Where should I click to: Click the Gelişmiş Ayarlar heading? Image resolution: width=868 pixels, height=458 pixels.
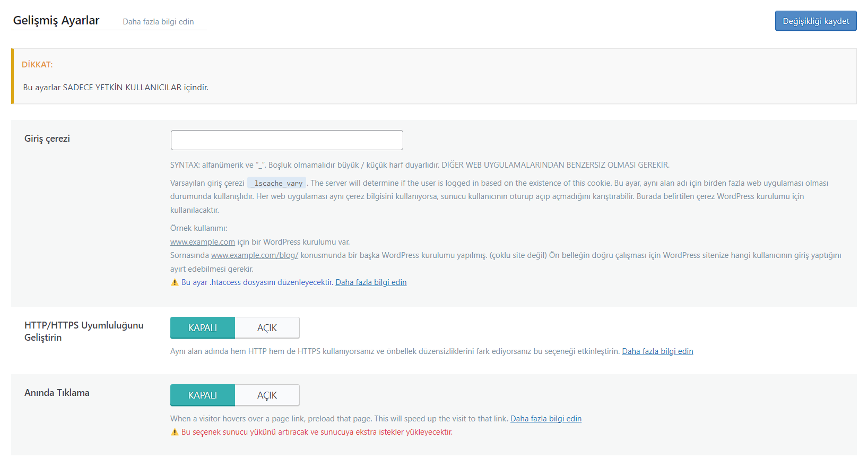[56, 21]
